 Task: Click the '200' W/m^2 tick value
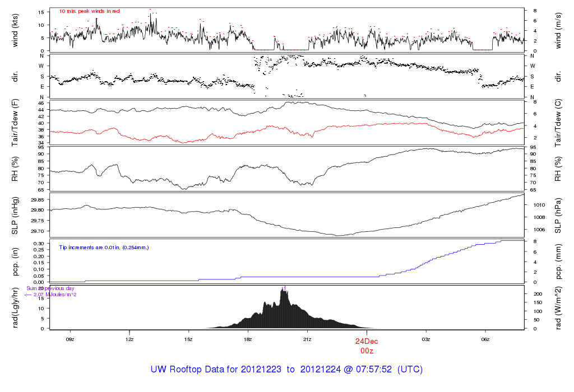tap(538, 294)
